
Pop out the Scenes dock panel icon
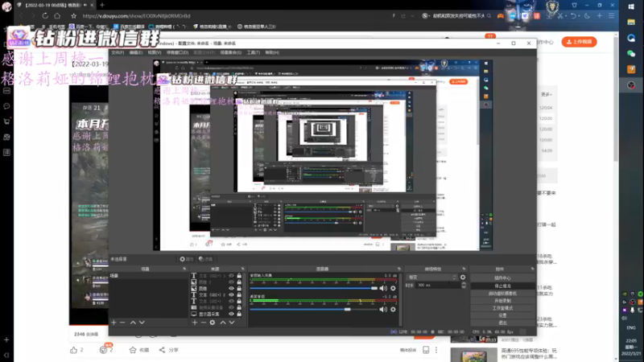[x=184, y=269]
